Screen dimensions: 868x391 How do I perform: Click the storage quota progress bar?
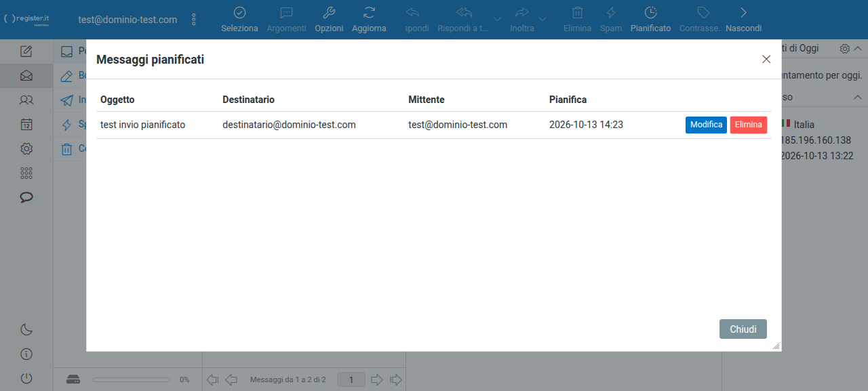pos(131,379)
